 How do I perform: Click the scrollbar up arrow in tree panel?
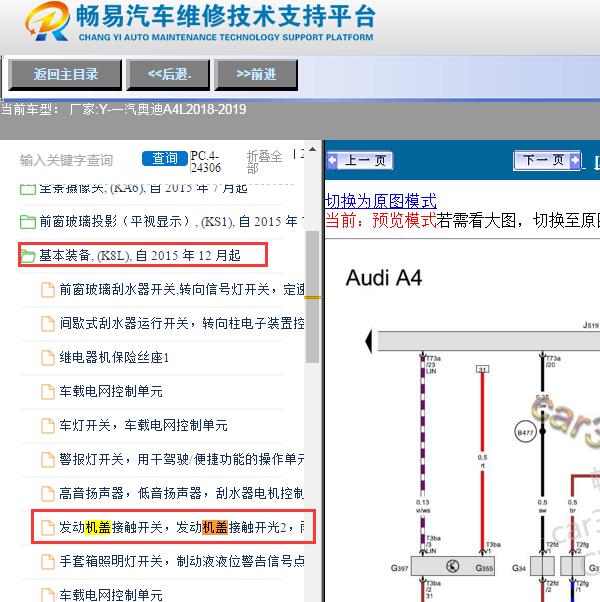click(x=313, y=149)
